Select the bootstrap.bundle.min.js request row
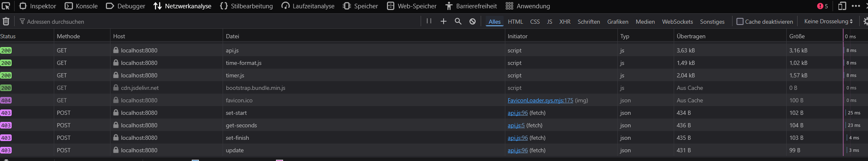 pyautogui.click(x=434, y=88)
